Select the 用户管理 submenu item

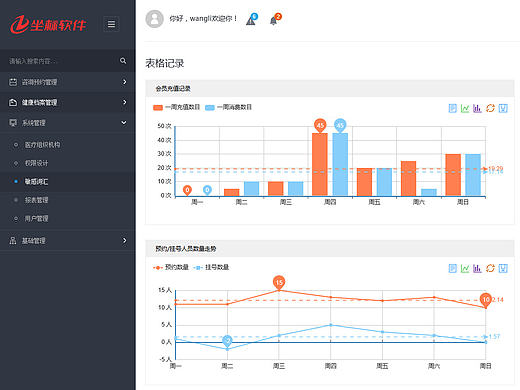36,219
